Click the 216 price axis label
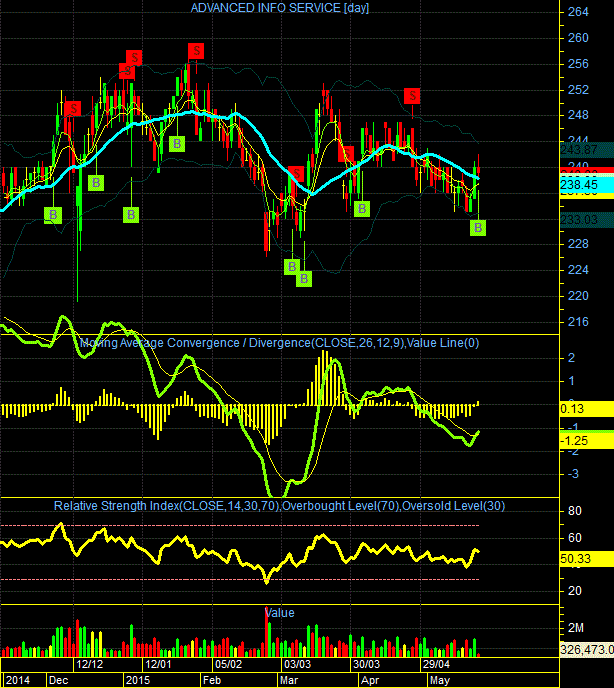Viewport: 614px width, 688px height. tap(578, 322)
